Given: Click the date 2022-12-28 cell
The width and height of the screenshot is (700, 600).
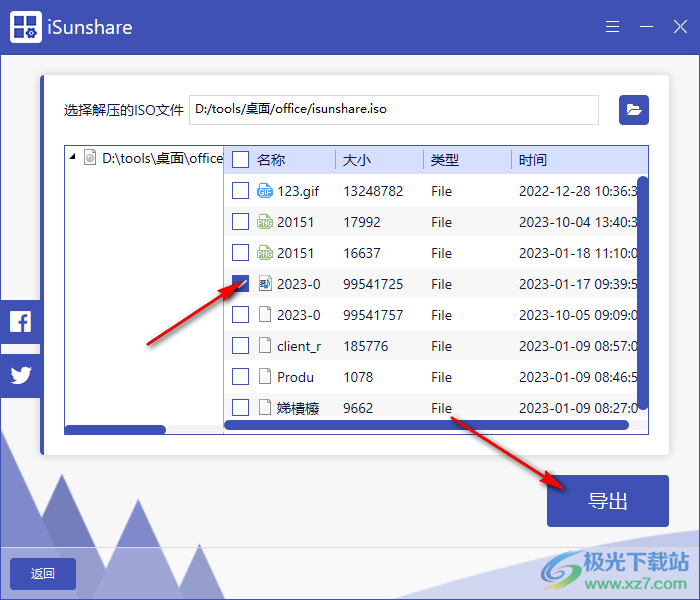Looking at the screenshot, I should point(578,191).
